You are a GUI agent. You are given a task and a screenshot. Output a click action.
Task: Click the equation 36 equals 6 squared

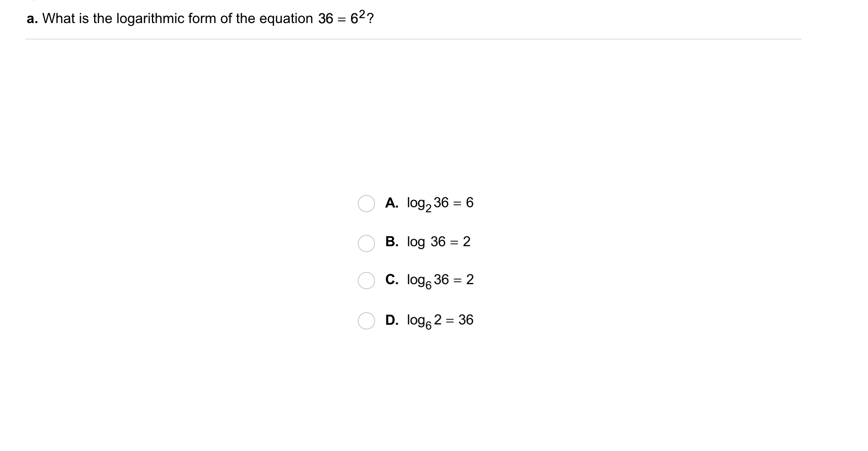[343, 18]
